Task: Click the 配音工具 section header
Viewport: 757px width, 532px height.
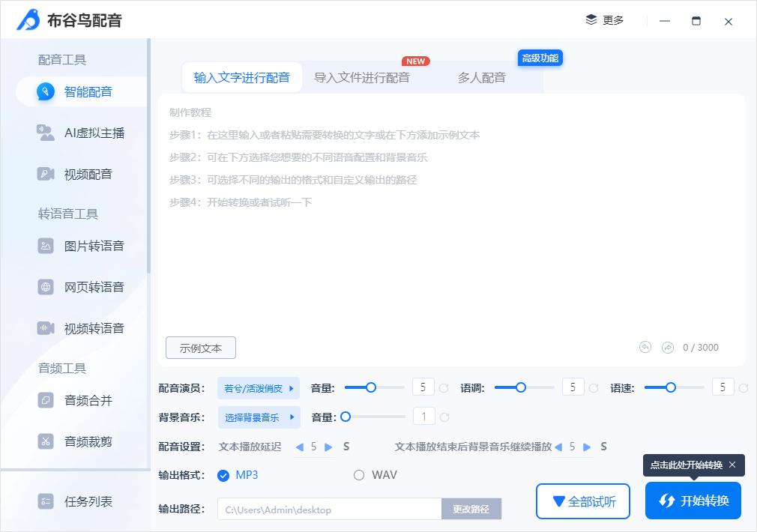Action: pyautogui.click(x=61, y=60)
